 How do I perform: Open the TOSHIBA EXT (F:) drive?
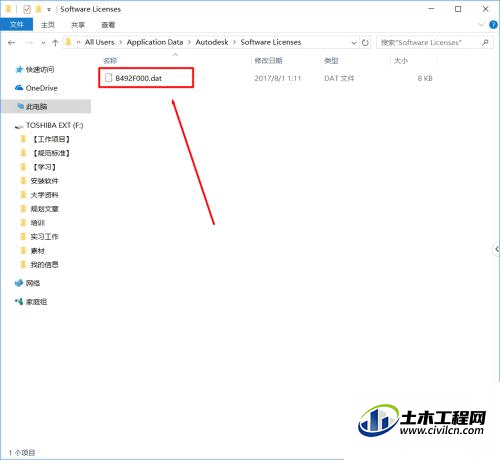[55, 125]
